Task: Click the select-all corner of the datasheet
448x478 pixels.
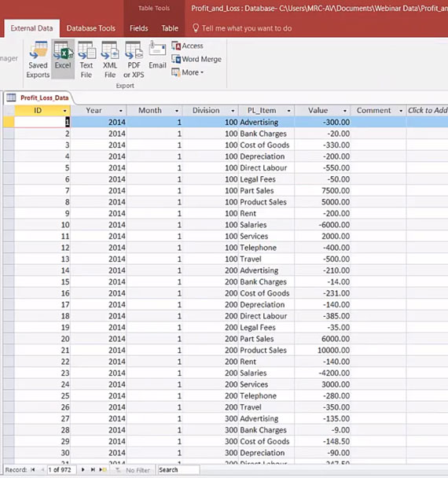Action: point(9,110)
